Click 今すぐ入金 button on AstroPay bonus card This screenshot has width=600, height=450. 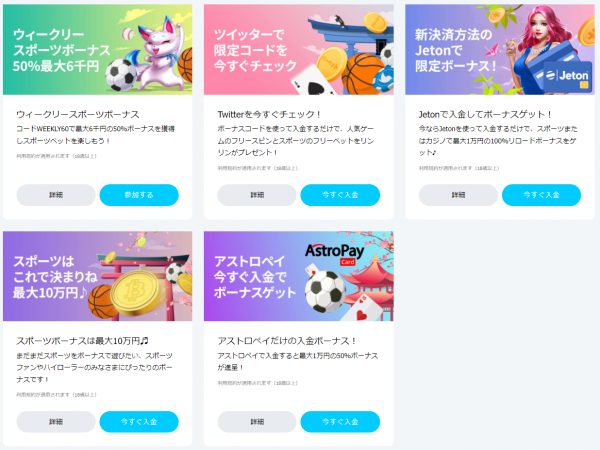(340, 422)
